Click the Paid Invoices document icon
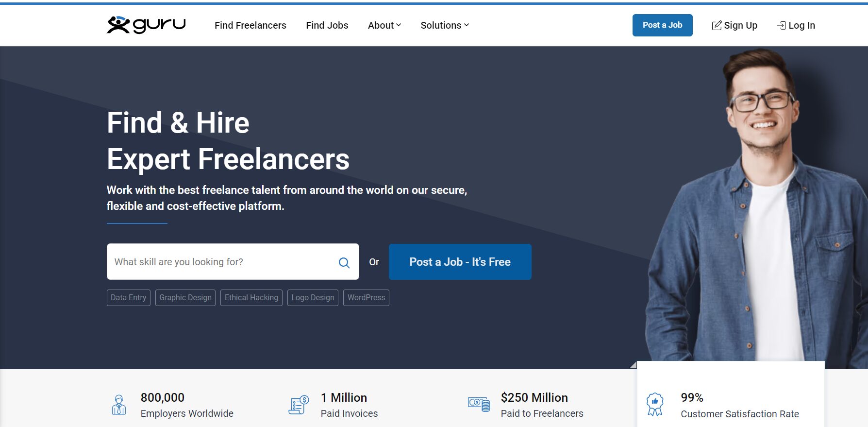Image resolution: width=868 pixels, height=427 pixels. [299, 405]
